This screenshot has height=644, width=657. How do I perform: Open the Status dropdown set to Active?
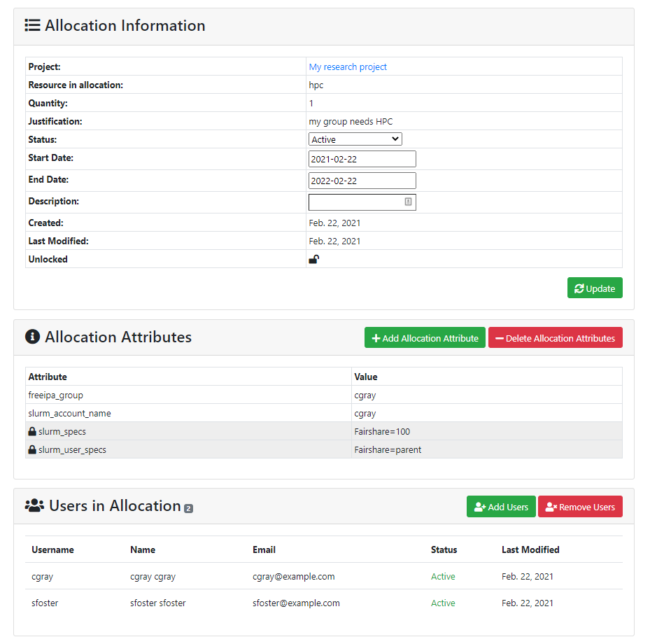click(x=355, y=139)
